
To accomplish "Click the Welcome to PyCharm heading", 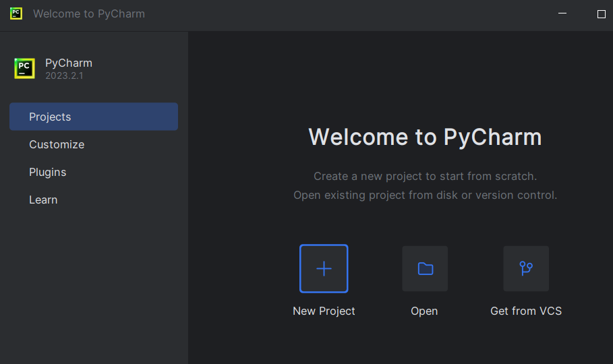I will coord(425,138).
